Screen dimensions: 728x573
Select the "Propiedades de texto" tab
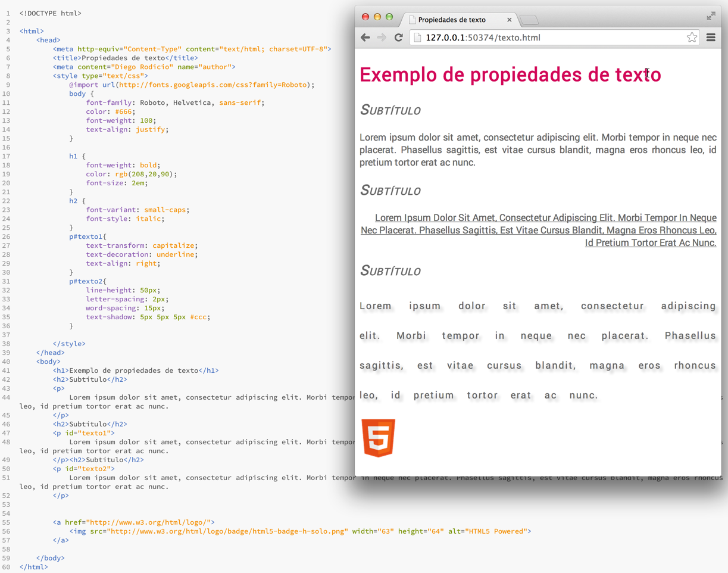click(x=452, y=20)
